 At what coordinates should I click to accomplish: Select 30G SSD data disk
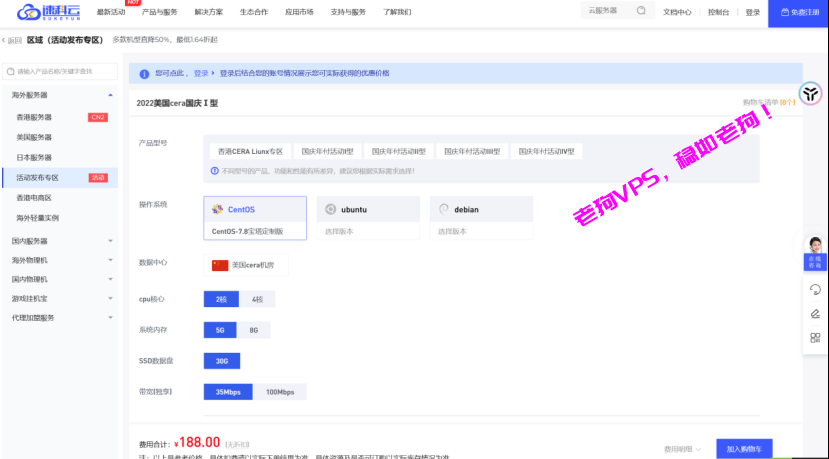[222, 361]
